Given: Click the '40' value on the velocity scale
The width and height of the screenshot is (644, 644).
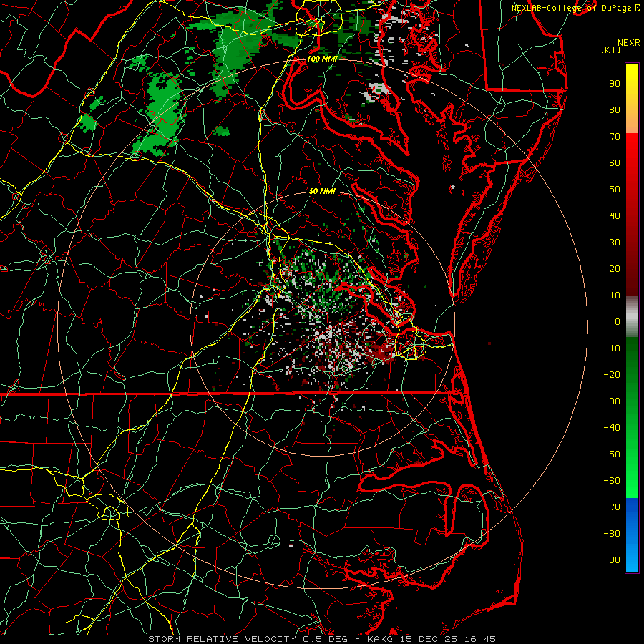Looking at the screenshot, I should 615,215.
